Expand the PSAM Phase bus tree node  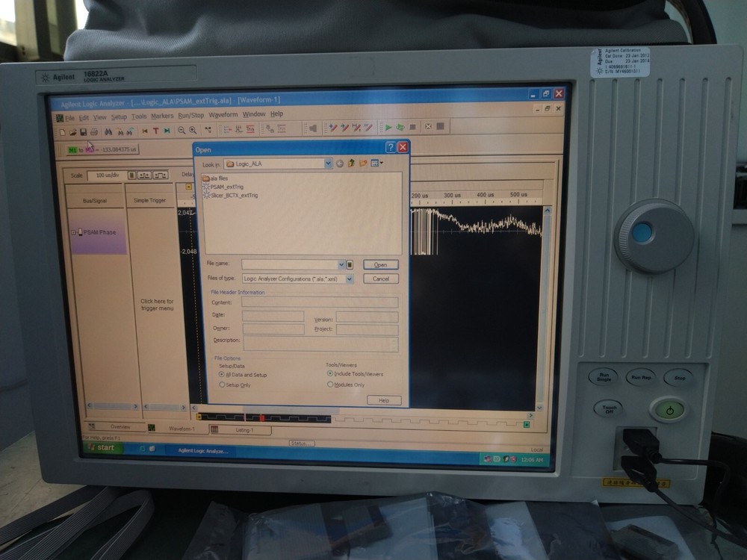click(x=74, y=232)
